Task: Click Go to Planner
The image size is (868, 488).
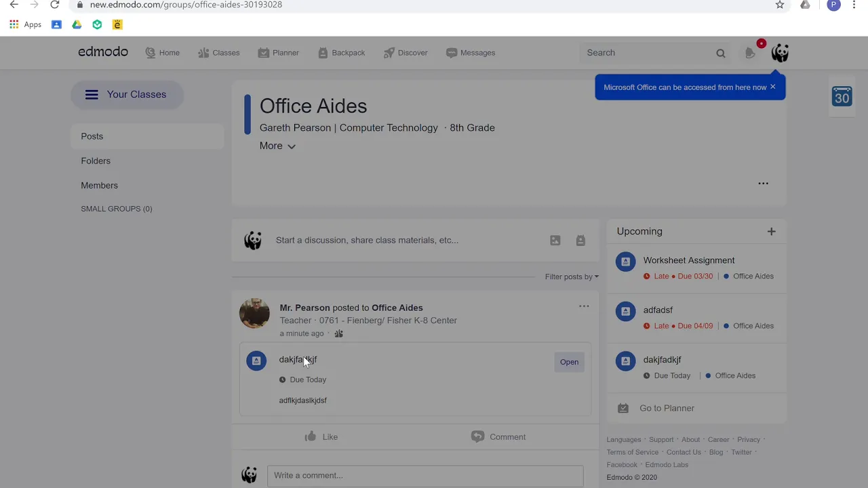Action: (667, 408)
